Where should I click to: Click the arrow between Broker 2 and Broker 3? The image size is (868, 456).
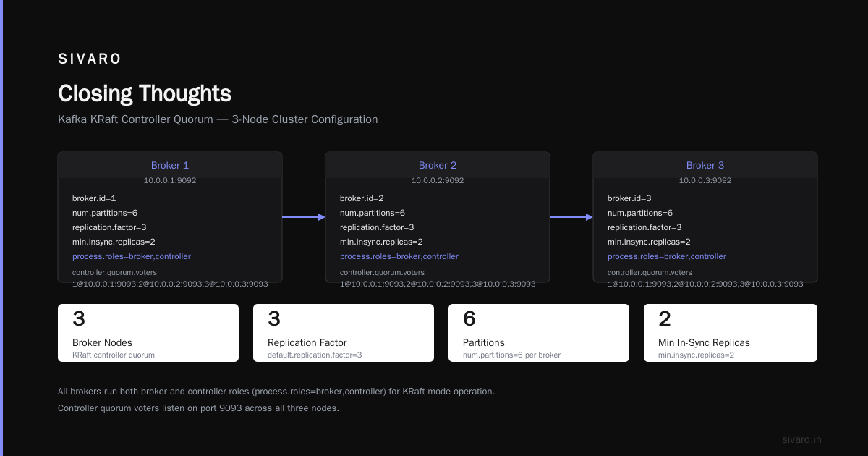(x=571, y=216)
